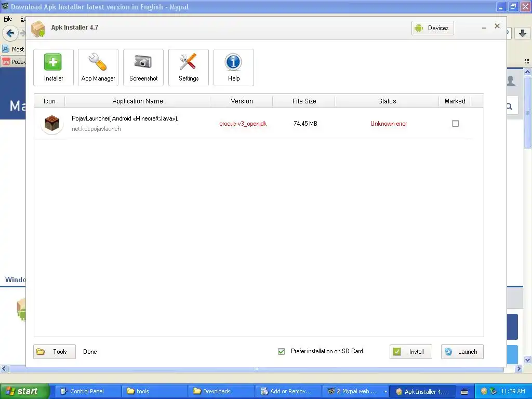Click the search magnifier on the webpage
Image resolution: width=532 pixels, height=399 pixels.
[510, 107]
